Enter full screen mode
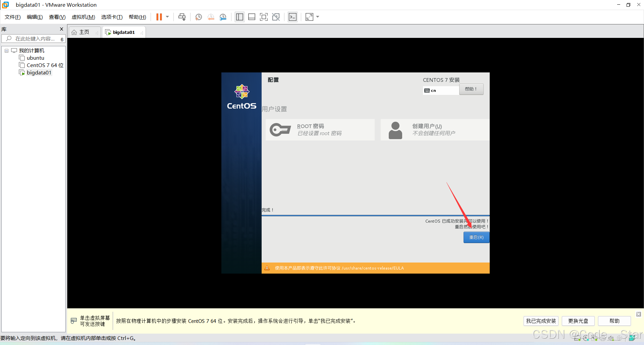The height and width of the screenshot is (345, 644). click(x=264, y=17)
